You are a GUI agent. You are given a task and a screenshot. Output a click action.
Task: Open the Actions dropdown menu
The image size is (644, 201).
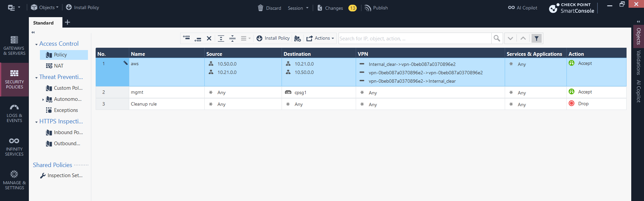[320, 38]
